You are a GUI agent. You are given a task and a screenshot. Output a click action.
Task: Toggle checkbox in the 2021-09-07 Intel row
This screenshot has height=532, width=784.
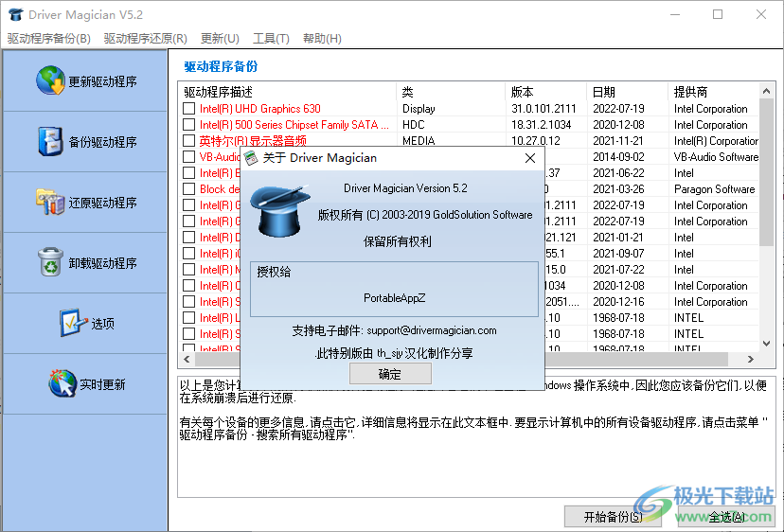tap(189, 253)
